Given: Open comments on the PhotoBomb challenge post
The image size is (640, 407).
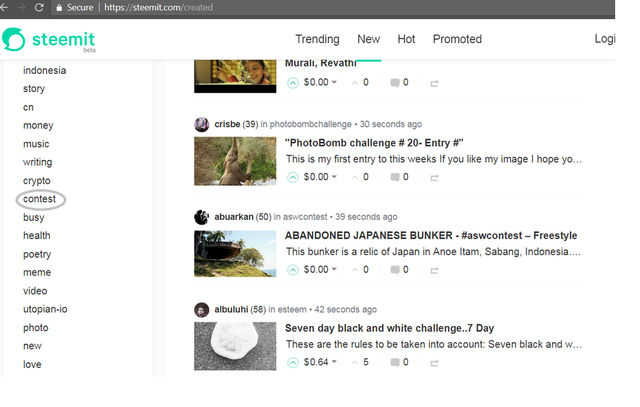Looking at the screenshot, I should 399,177.
